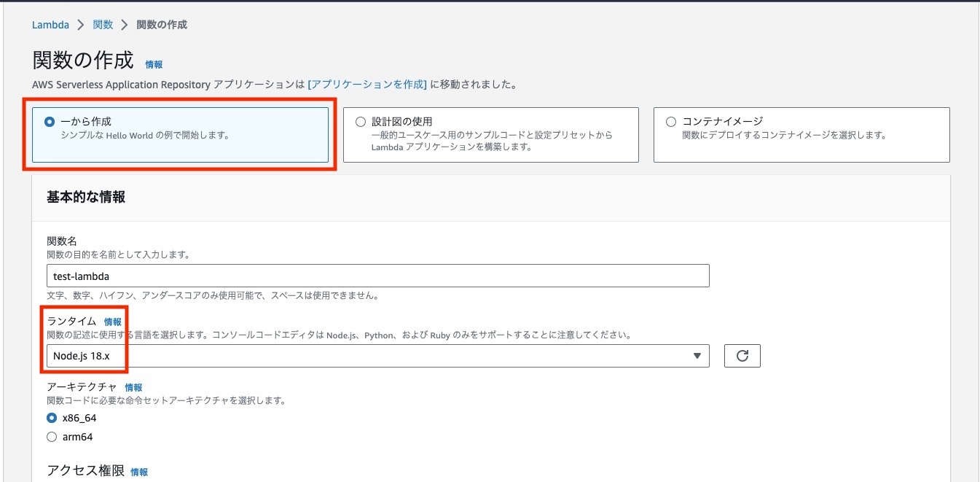Open 情報 link beside 関数の作成 heading
The width and height of the screenshot is (980, 482).
tap(154, 64)
